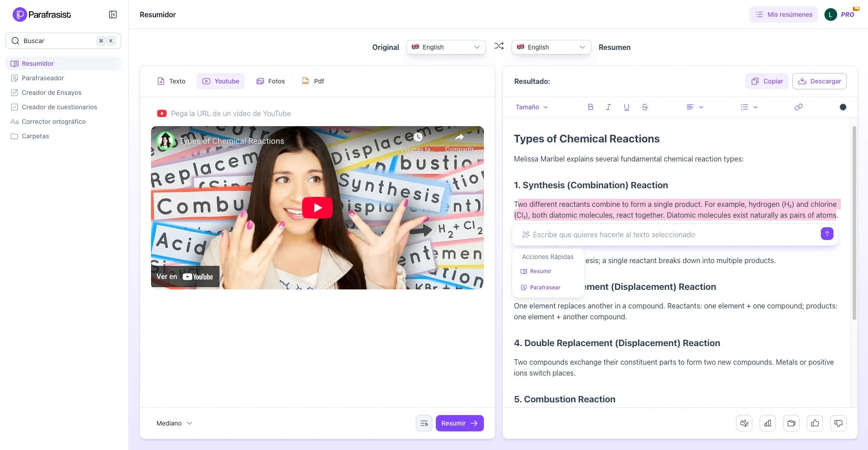Open the Buscar search field

tap(63, 41)
